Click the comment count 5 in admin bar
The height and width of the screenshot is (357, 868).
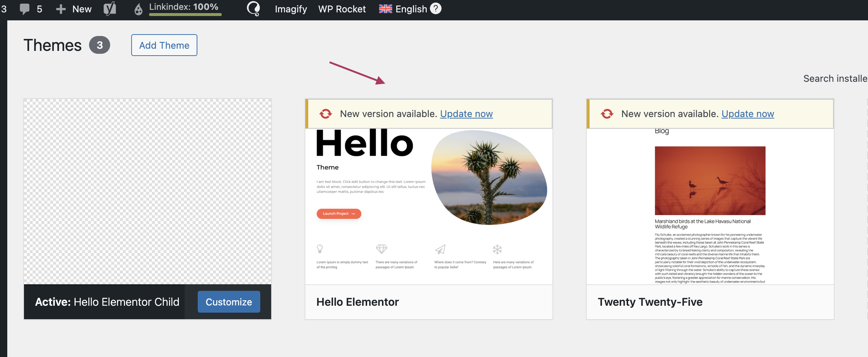[40, 9]
